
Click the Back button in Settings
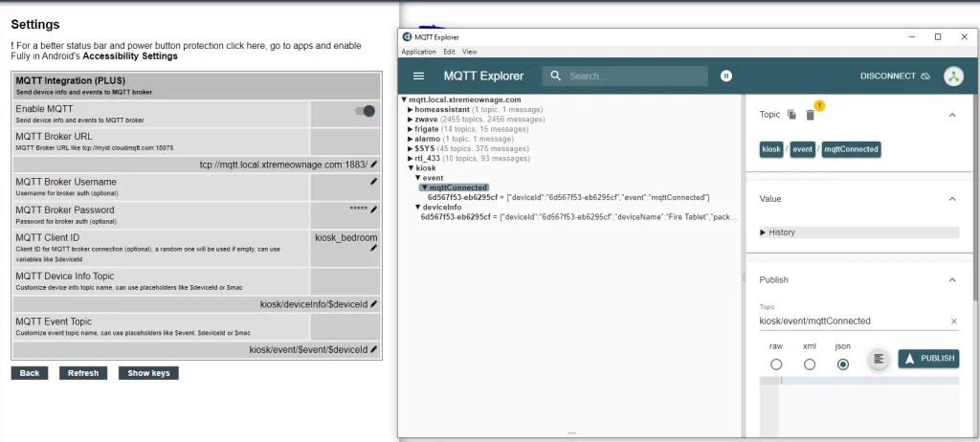click(30, 373)
